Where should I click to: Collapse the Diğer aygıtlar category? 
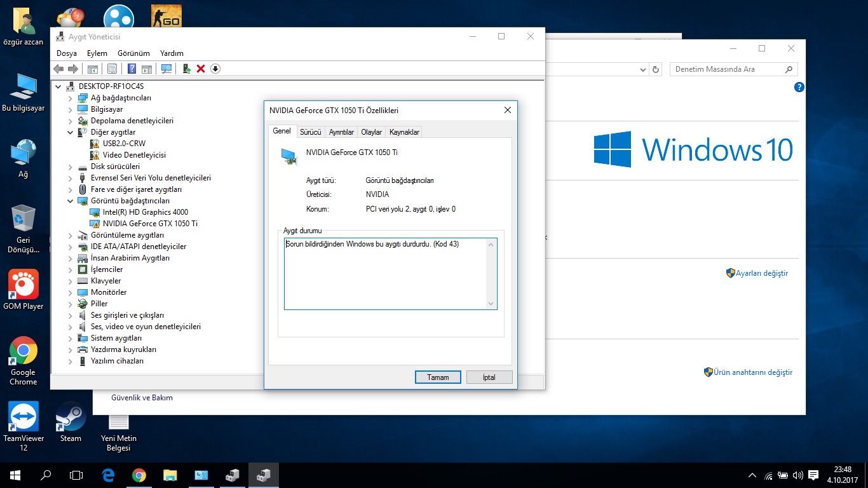[71, 132]
